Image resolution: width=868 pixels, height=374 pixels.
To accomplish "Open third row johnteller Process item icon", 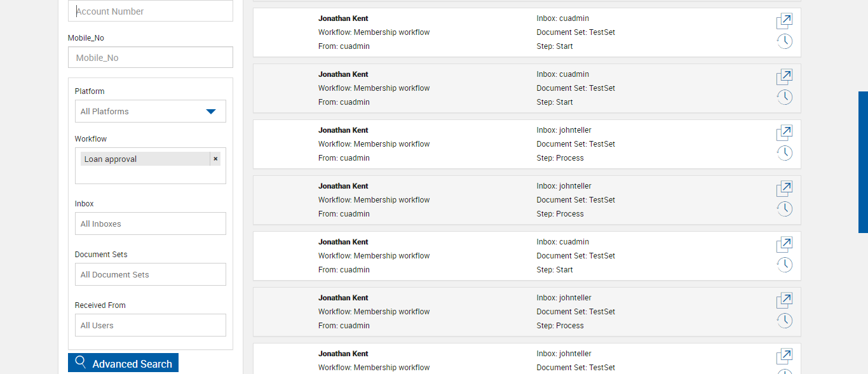I will (785, 133).
